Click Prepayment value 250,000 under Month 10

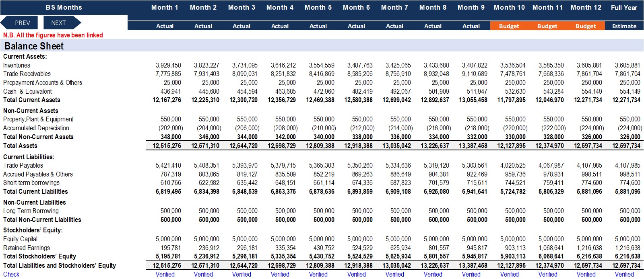pos(515,82)
